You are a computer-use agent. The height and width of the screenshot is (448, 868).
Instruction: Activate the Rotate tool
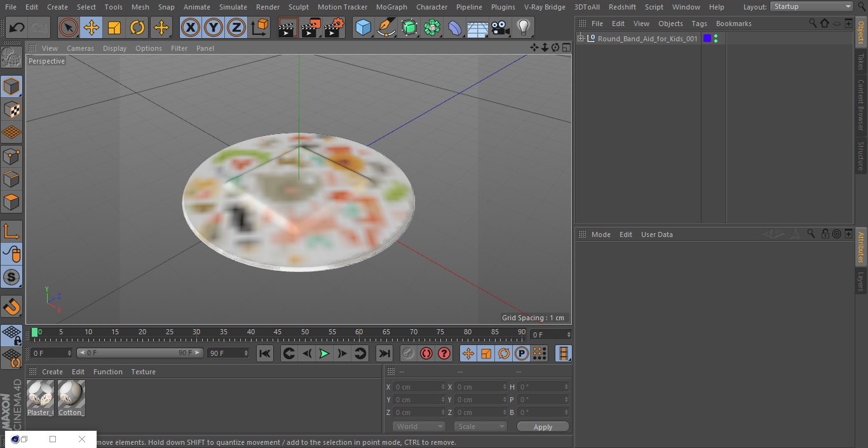click(x=137, y=28)
